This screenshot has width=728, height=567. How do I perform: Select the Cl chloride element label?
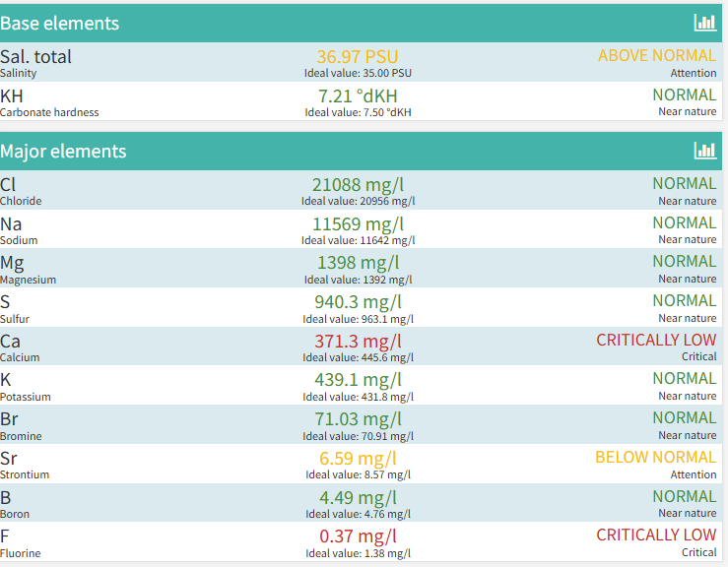[8, 185]
